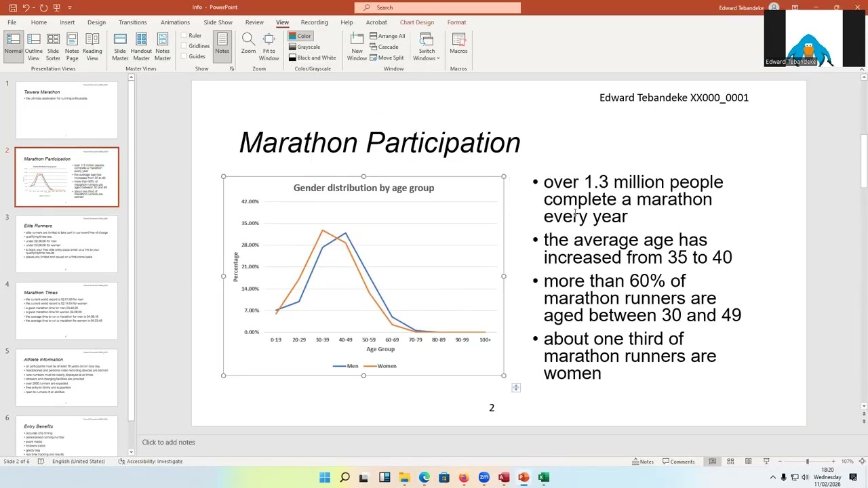Switch to Notes Page view

[x=72, y=47]
